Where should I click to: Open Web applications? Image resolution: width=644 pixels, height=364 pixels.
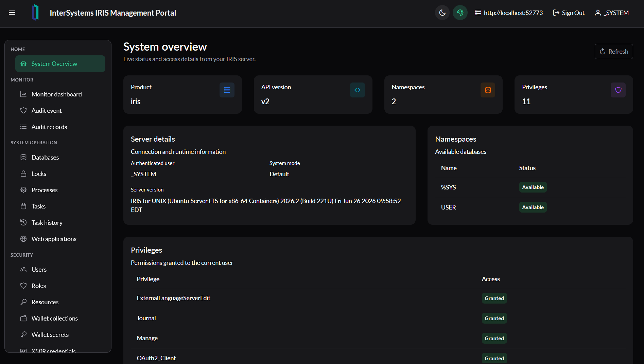coord(60,239)
